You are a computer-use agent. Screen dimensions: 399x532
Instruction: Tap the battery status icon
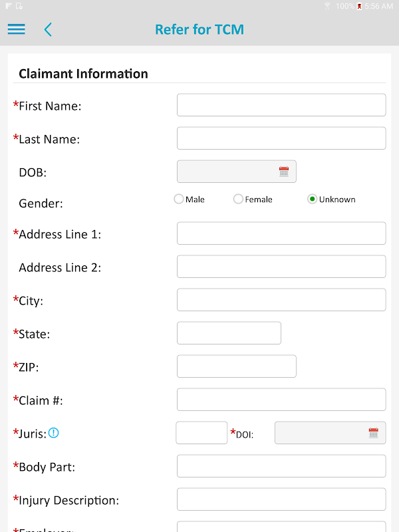click(359, 6)
